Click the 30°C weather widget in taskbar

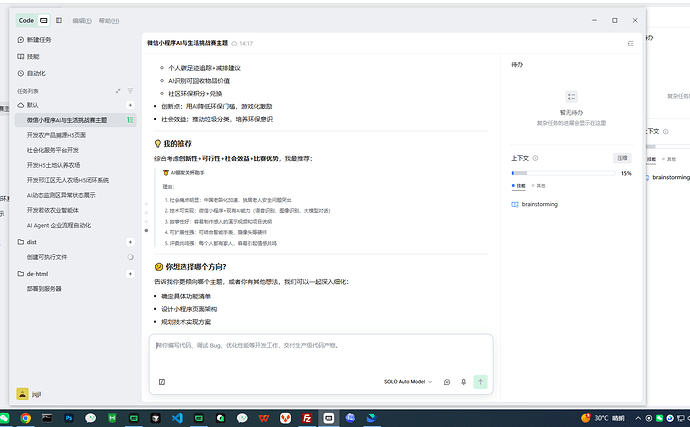[x=603, y=418]
